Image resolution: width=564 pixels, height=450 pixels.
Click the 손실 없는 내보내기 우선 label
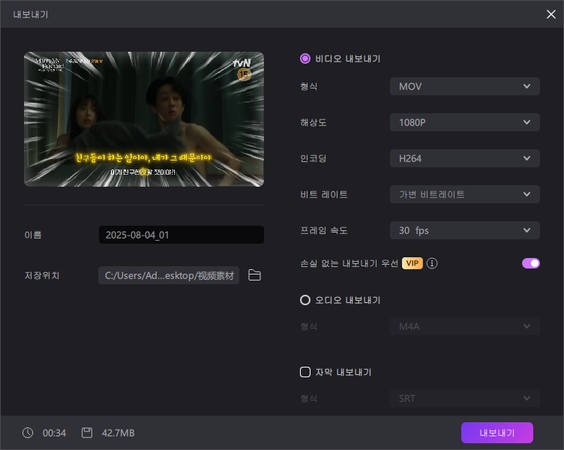[x=349, y=263]
